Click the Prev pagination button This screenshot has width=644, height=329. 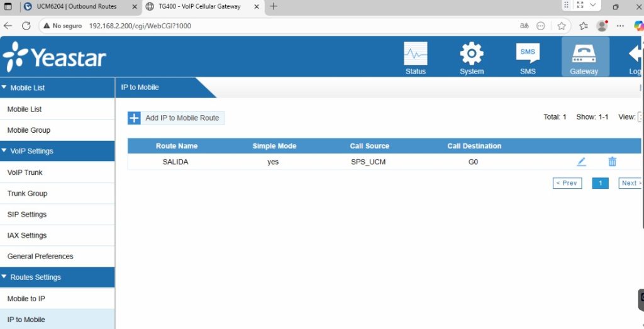pyautogui.click(x=567, y=183)
